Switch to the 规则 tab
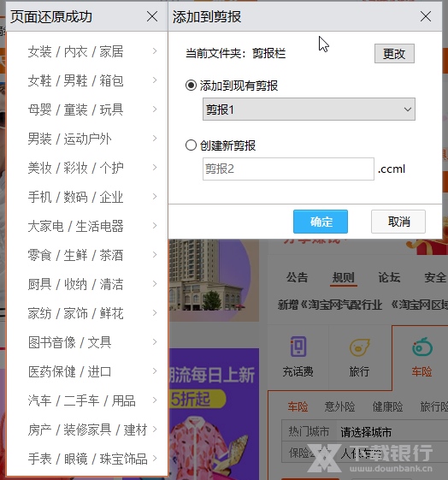Screen dimensions: 448x480 [x=343, y=277]
